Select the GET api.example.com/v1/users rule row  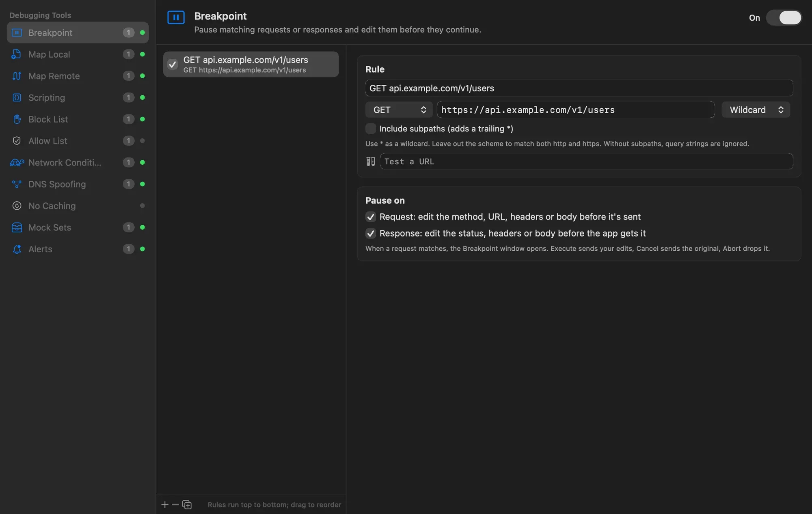pyautogui.click(x=251, y=64)
